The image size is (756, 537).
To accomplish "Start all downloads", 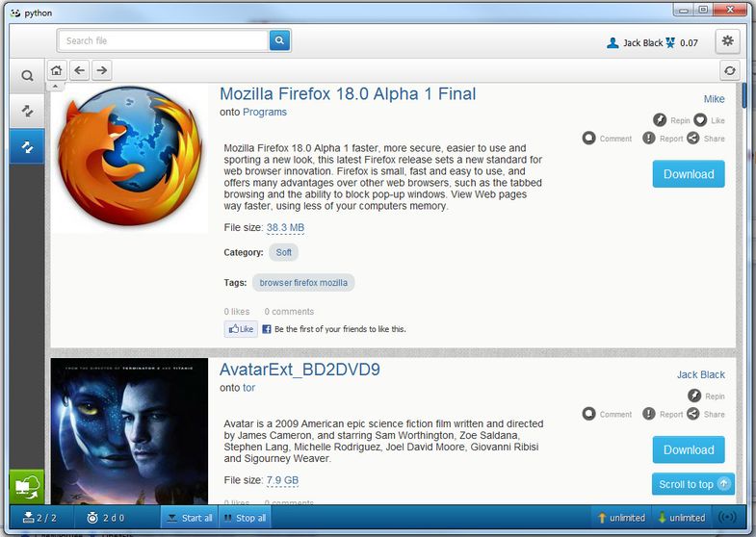I will [190, 518].
